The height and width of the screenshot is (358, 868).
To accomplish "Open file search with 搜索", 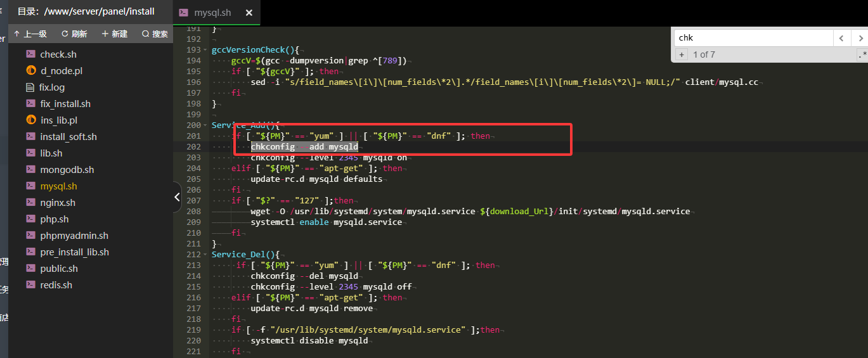I will (155, 34).
